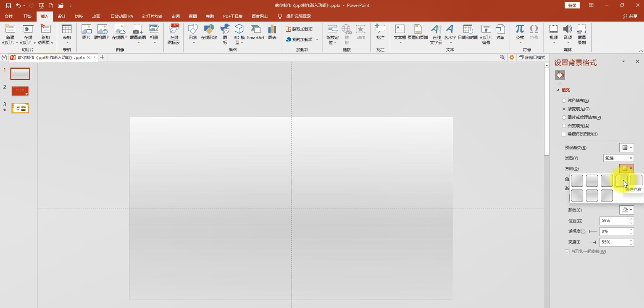Switch to the 动画 Animations tab

point(96,16)
